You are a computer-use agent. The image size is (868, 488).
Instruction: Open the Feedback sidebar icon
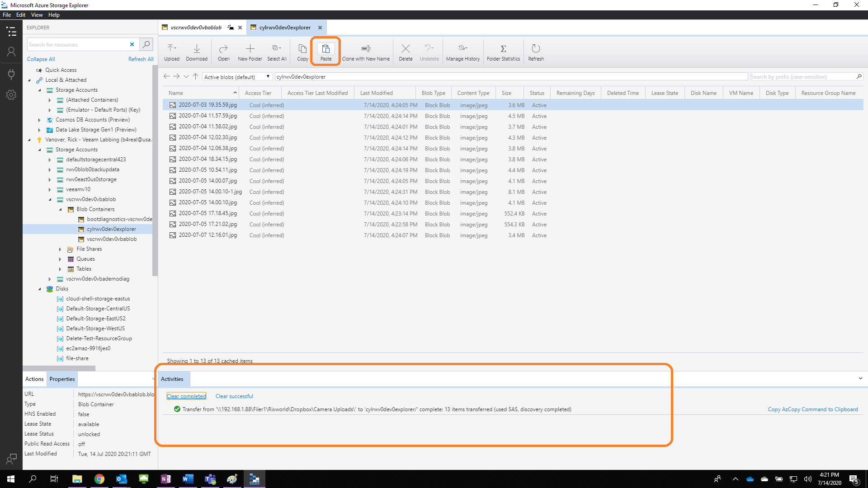[x=11, y=459]
